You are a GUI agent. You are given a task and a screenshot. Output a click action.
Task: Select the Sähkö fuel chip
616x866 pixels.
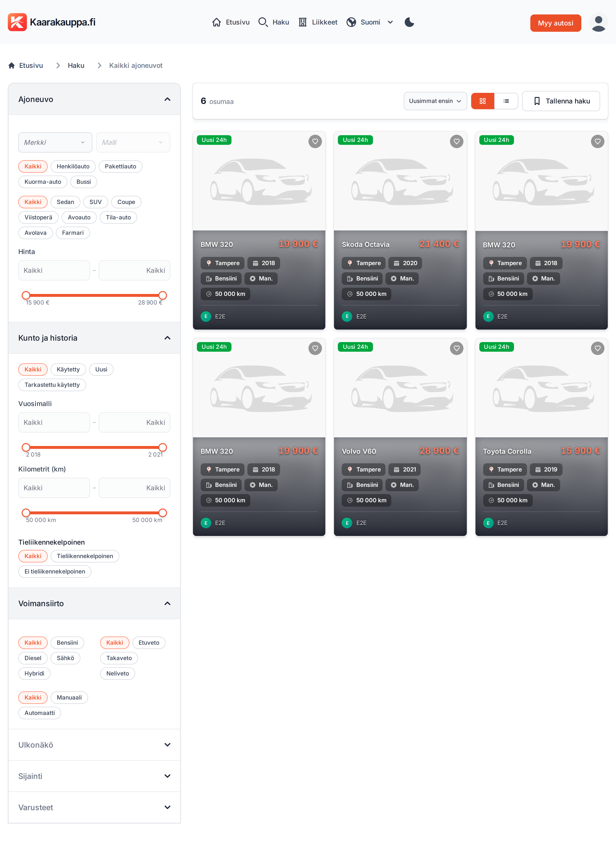coord(65,658)
